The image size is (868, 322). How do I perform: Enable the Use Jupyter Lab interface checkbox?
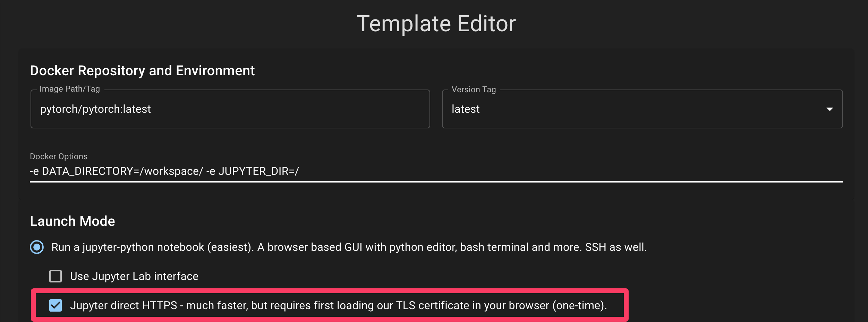(x=56, y=276)
